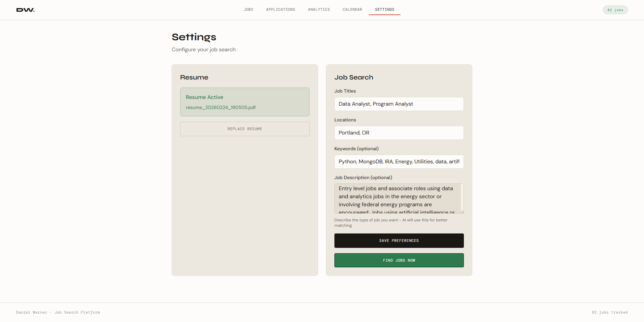Click the 82 jobs badge
644x322 pixels.
(615, 10)
